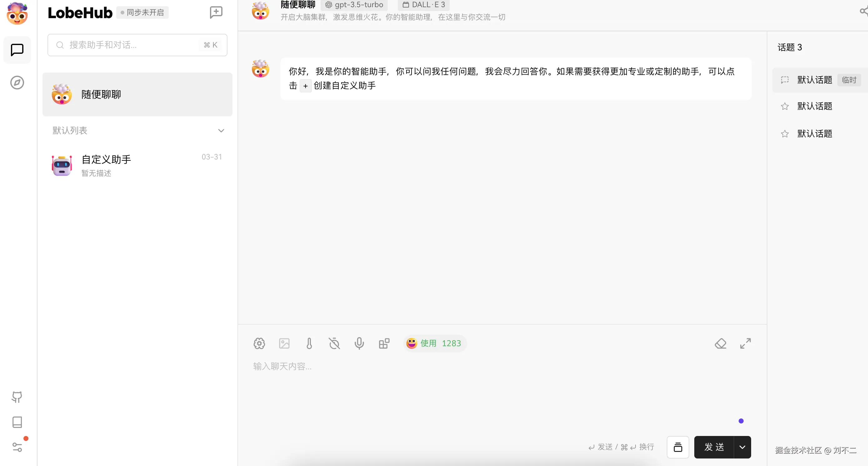Star the second 默认话题 topic
Viewport: 868px width, 466px height.
coord(785,107)
